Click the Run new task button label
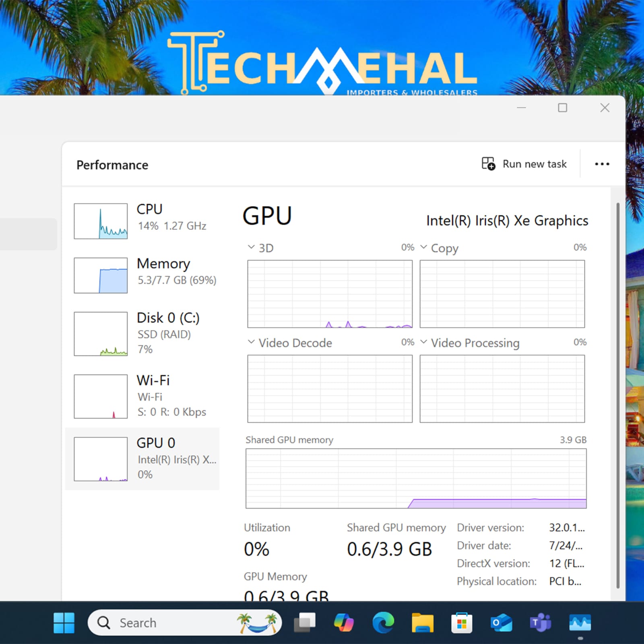Screen dimensions: 644x644 pos(535,164)
